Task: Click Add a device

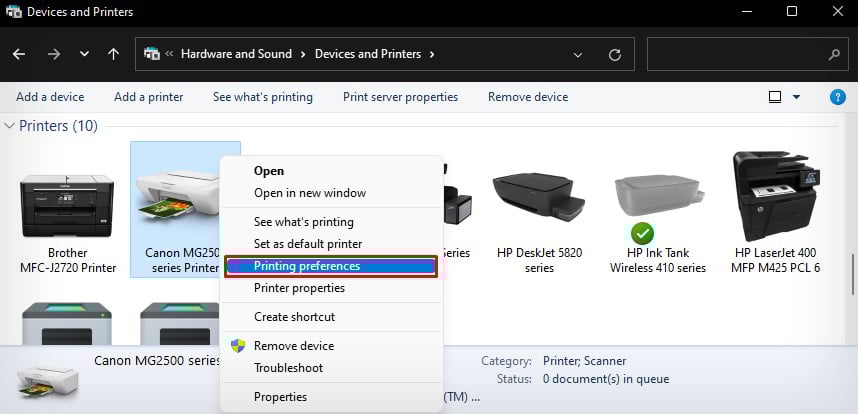Action: click(50, 97)
